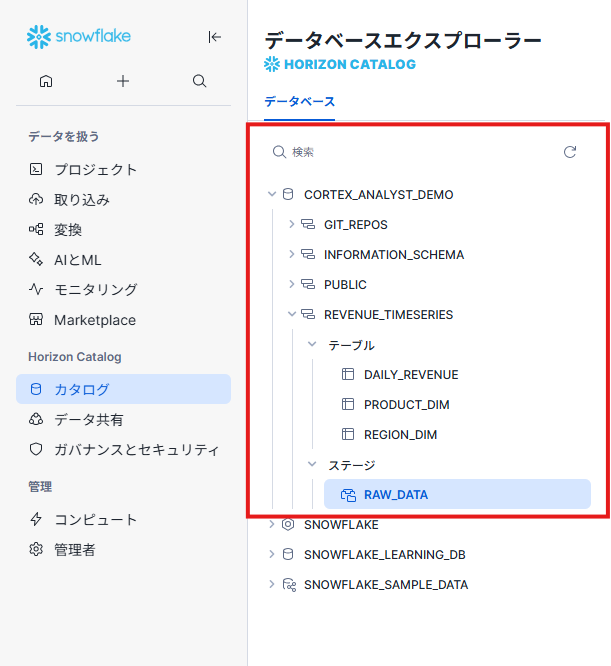The image size is (611, 666).
Task: Click the PRODUCT_DIM table icon
Action: click(348, 404)
